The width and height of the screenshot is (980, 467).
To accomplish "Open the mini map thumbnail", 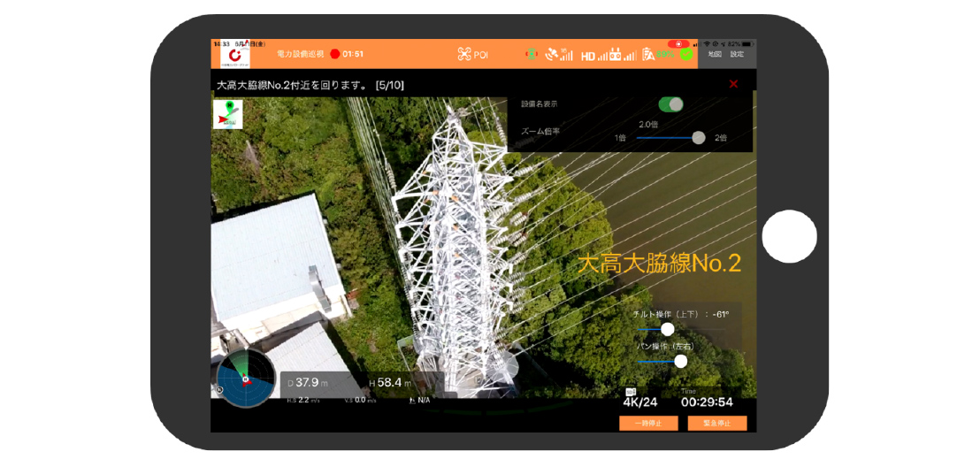I will point(228,114).
